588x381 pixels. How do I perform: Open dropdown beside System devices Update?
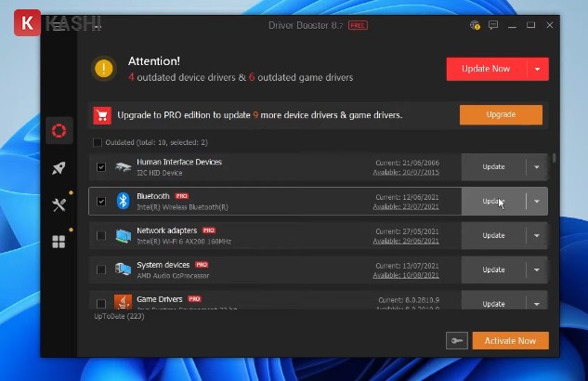(x=537, y=269)
